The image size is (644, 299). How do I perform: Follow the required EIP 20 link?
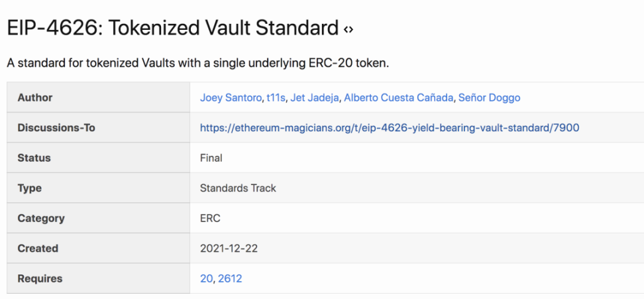(206, 278)
